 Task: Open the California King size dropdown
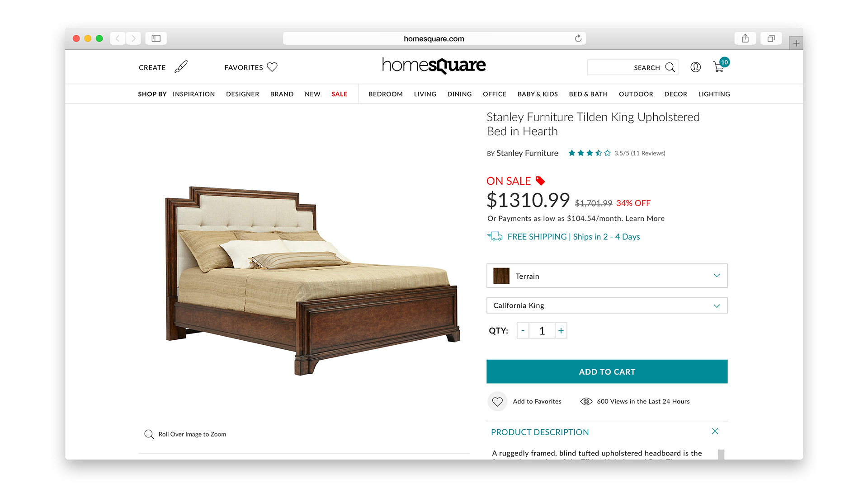coord(607,305)
